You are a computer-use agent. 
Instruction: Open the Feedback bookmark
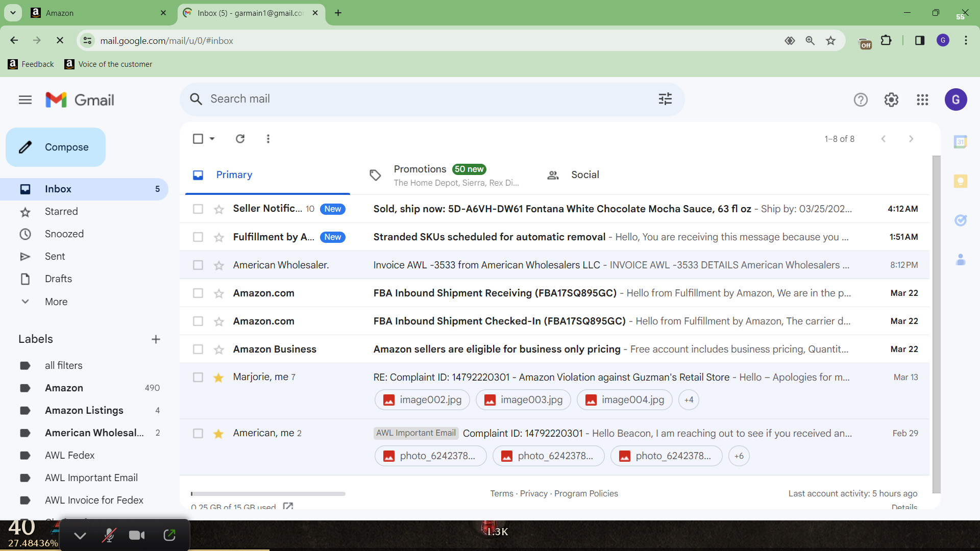click(31, 64)
